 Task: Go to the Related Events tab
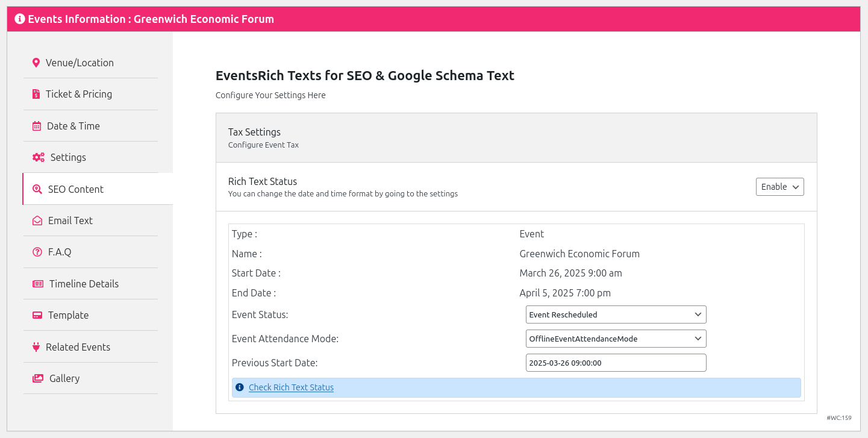pyautogui.click(x=90, y=347)
